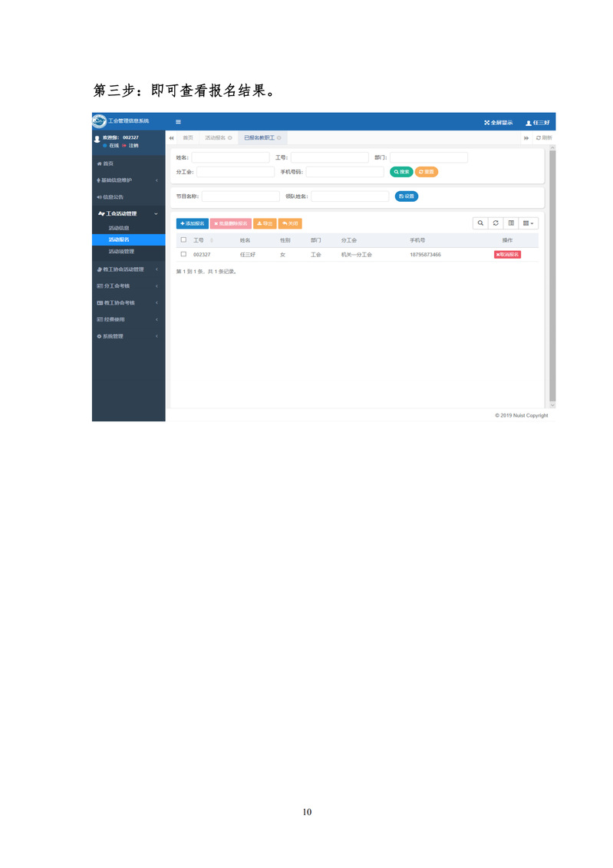Image resolution: width=613 pixels, height=868 pixels.
Task: Switch to the 活动报名 tab
Action: [x=215, y=138]
